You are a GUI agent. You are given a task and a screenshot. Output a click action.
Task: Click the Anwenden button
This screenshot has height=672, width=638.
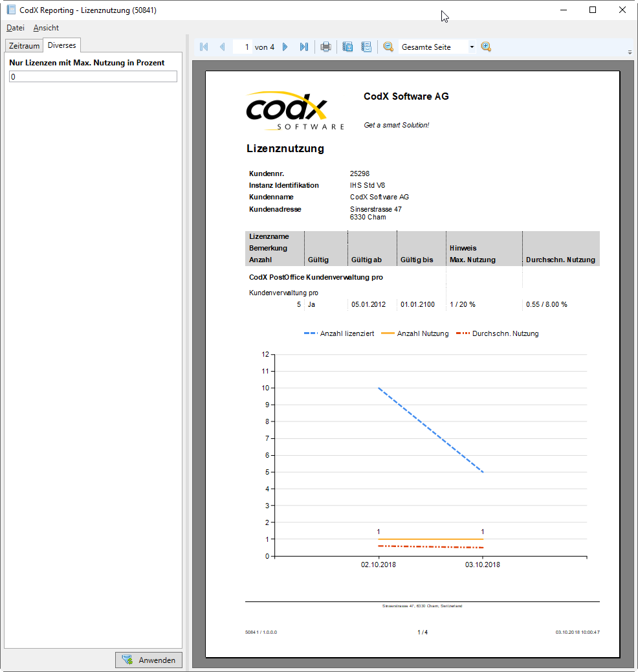149,660
